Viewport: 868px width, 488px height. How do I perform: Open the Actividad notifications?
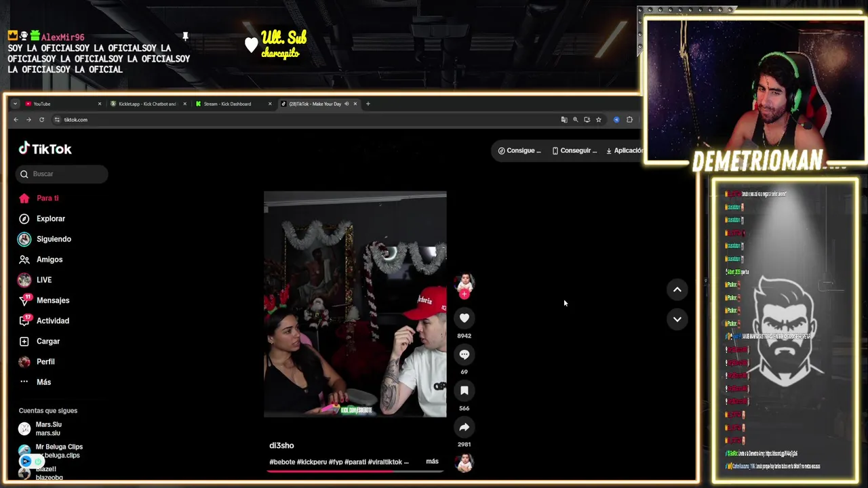click(x=53, y=321)
